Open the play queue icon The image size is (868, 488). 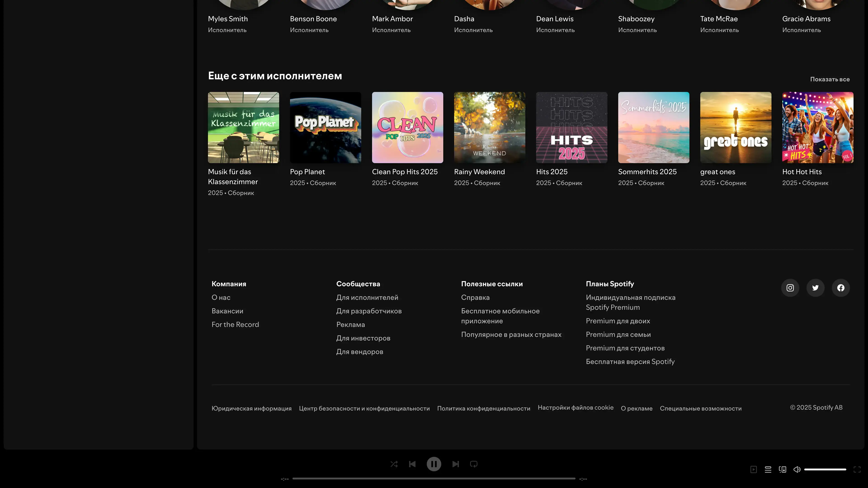tap(768, 469)
